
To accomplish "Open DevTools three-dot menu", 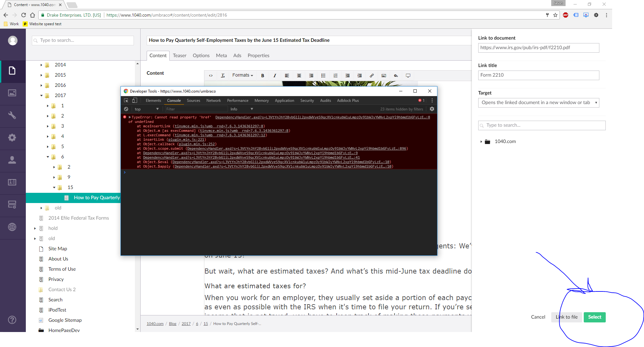I will (x=432, y=100).
